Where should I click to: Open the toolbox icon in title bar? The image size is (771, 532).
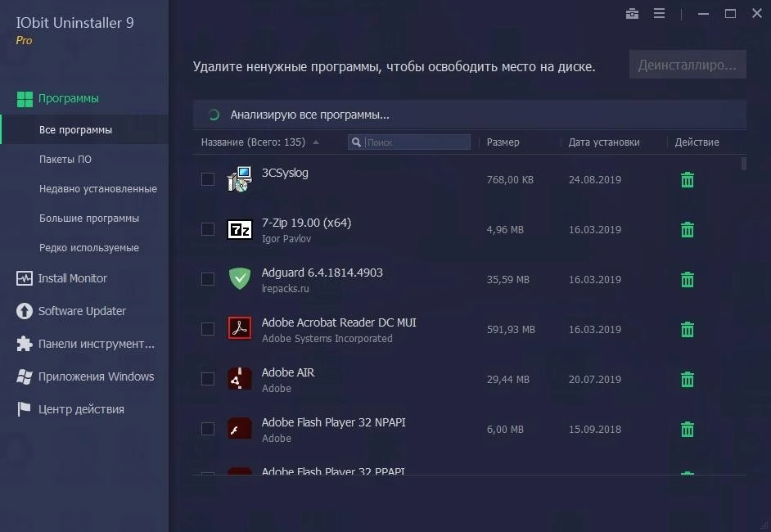632,14
